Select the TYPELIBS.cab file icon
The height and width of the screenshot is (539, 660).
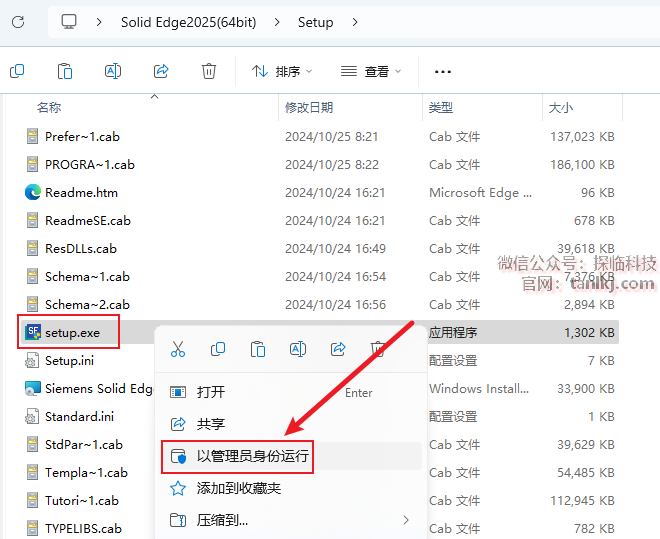(x=32, y=528)
